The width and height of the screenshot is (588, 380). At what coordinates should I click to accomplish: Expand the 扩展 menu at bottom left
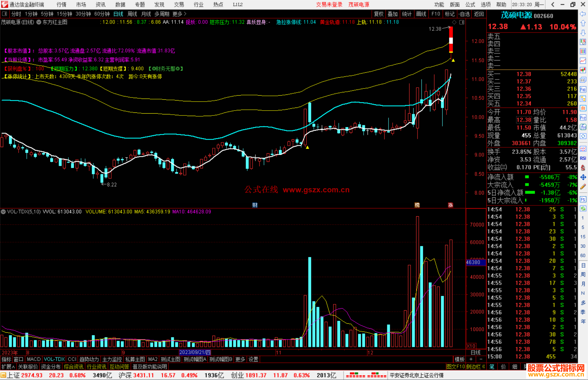[8, 367]
